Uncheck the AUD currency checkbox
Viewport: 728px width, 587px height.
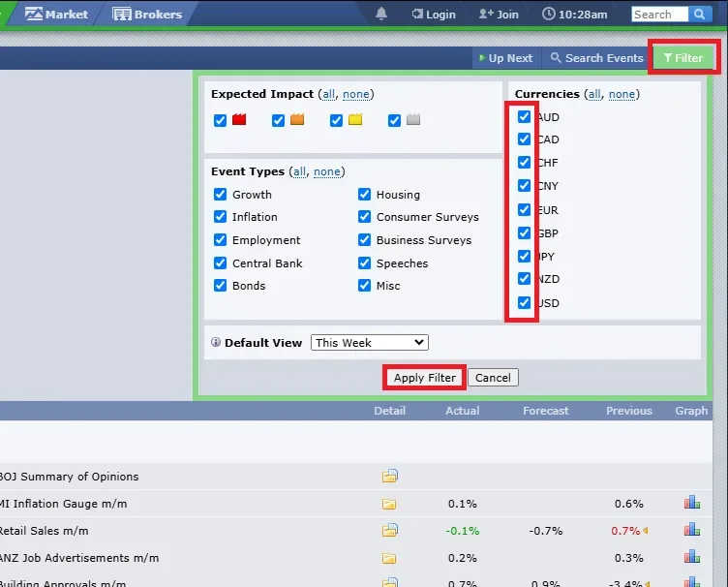point(524,116)
